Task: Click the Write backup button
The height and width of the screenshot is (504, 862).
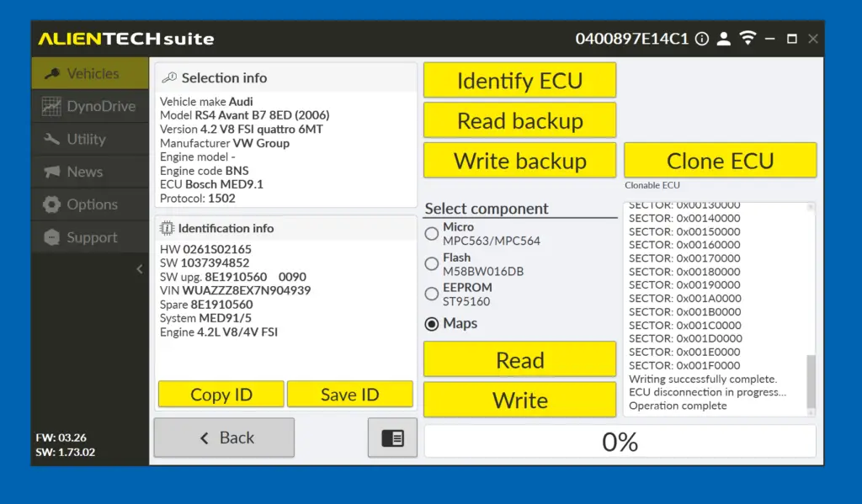Action: [519, 161]
